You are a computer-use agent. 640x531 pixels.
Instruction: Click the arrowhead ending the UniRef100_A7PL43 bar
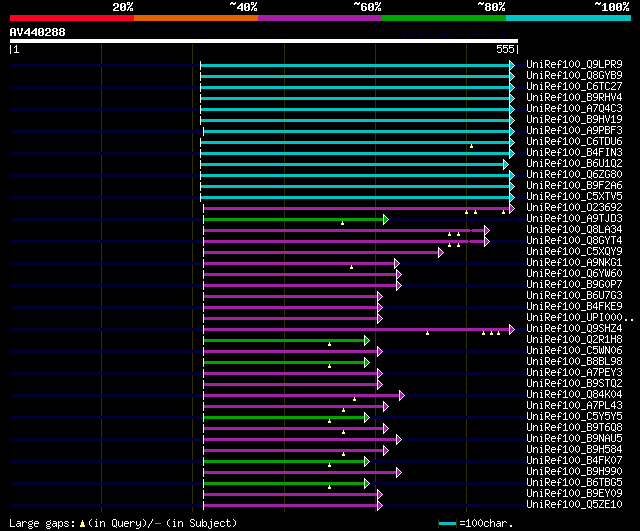coord(386,407)
